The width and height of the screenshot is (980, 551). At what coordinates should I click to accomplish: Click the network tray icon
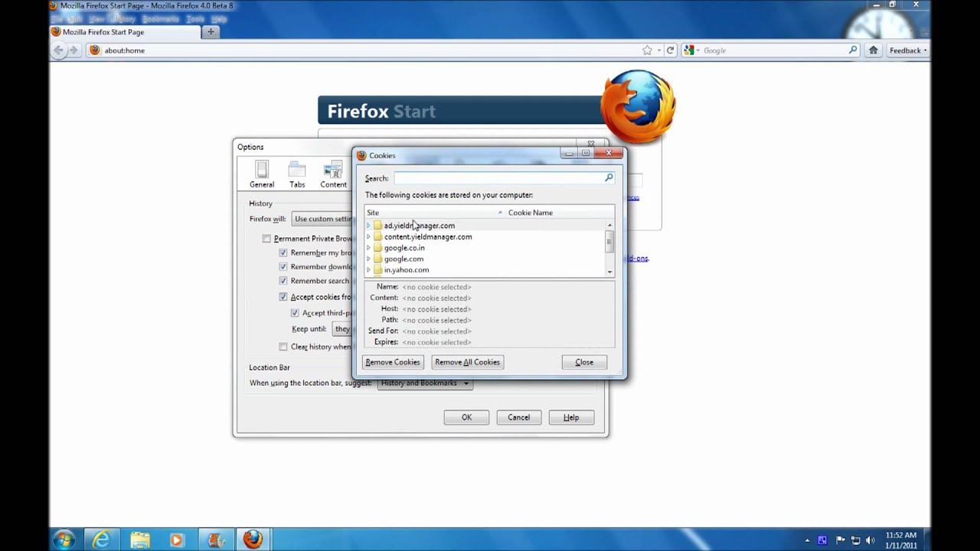[x=856, y=540]
